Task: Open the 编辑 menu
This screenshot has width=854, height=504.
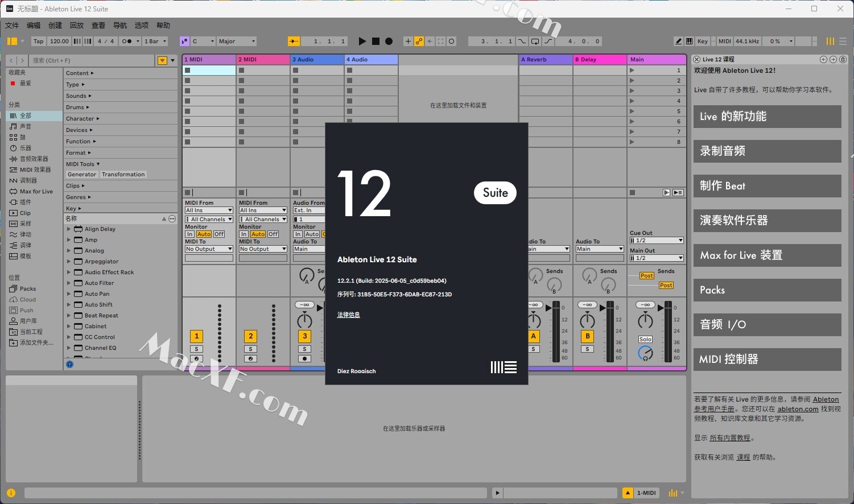Action: click(34, 25)
